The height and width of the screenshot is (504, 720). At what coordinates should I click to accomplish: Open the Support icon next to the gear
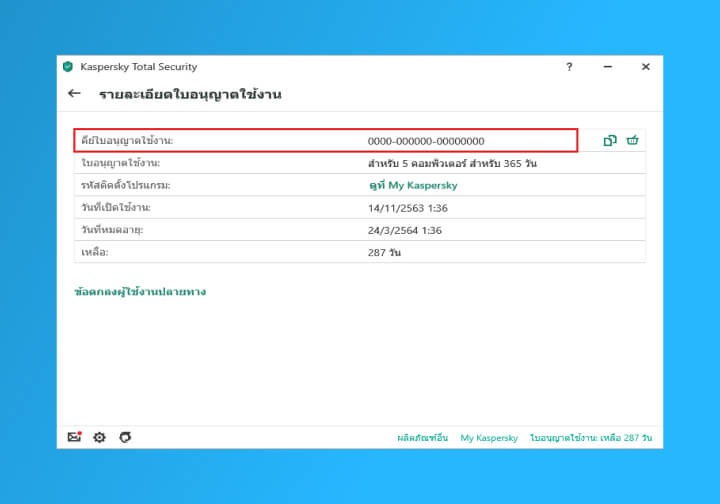(125, 437)
